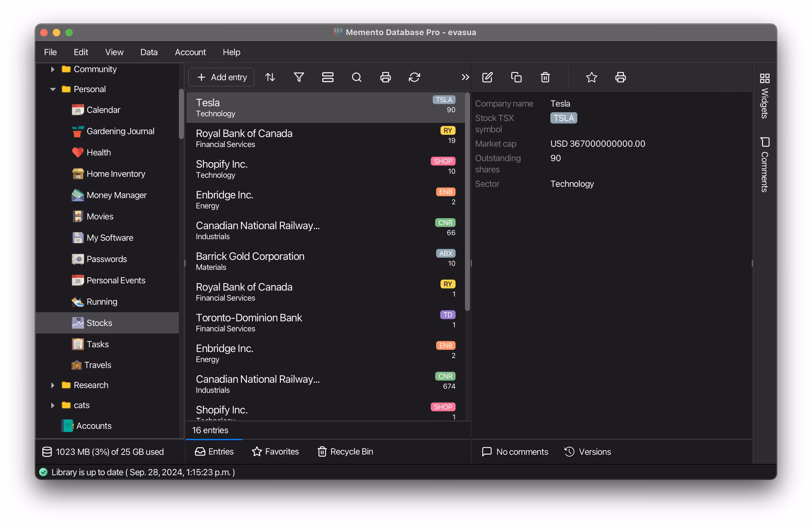The image size is (812, 526).
Task: Open the Passwords library
Action: tap(99, 259)
